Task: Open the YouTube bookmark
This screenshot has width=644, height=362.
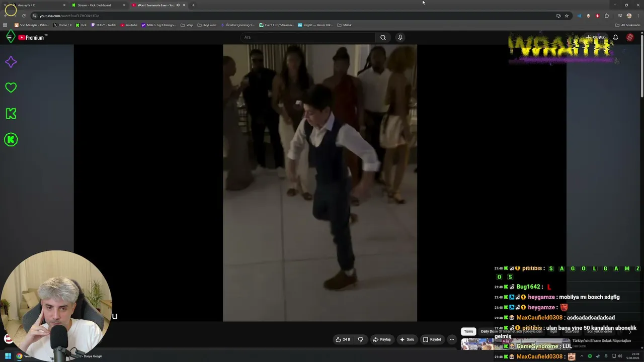Action: pyautogui.click(x=129, y=25)
